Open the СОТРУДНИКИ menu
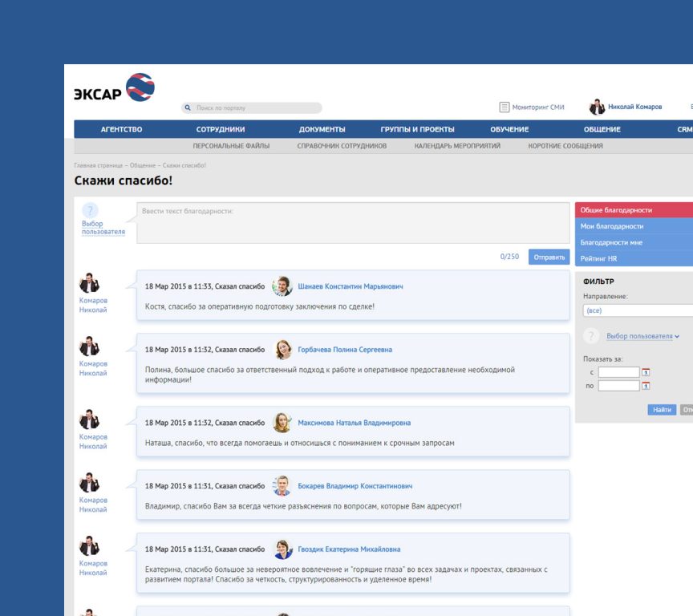The width and height of the screenshot is (693, 616). point(221,129)
